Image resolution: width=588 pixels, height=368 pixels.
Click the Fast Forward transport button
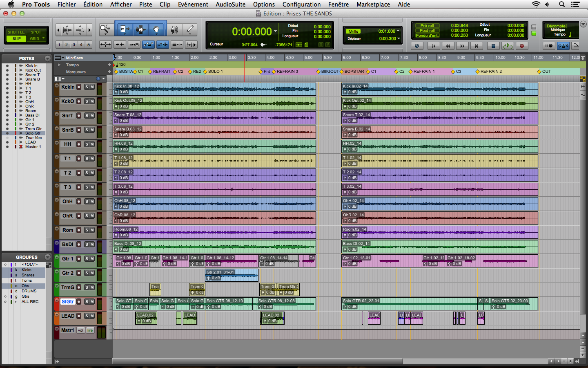(x=462, y=46)
